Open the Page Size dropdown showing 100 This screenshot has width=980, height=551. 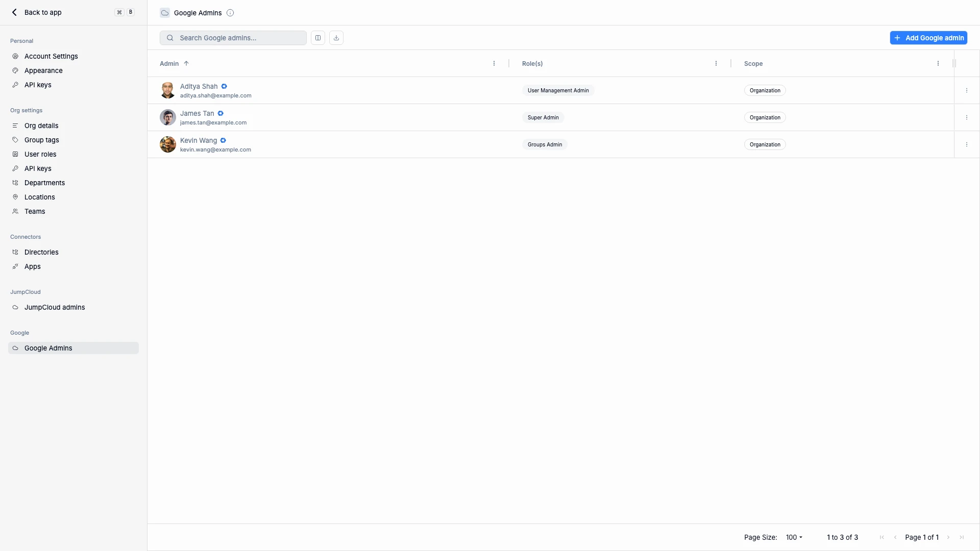click(794, 537)
